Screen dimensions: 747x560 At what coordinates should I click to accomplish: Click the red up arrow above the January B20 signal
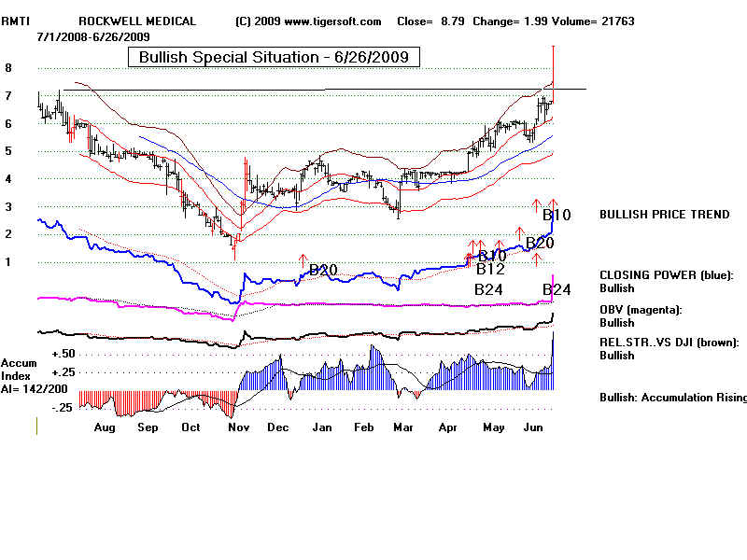coord(303,260)
